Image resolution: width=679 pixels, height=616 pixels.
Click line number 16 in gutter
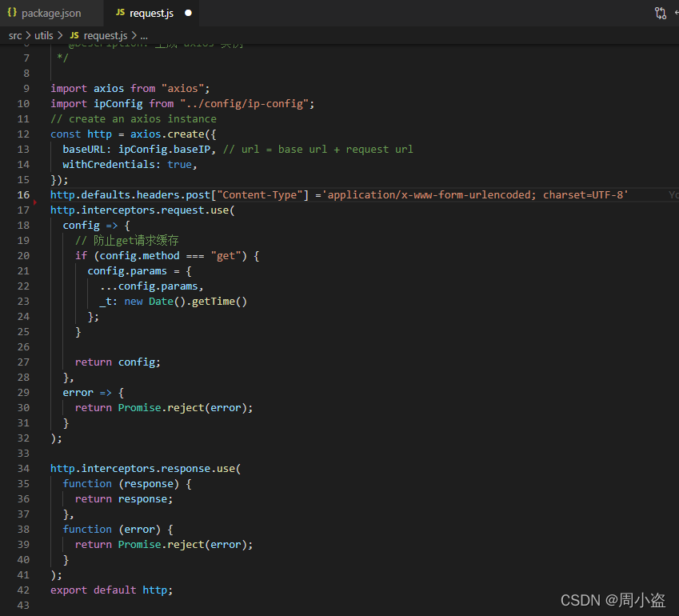click(23, 195)
